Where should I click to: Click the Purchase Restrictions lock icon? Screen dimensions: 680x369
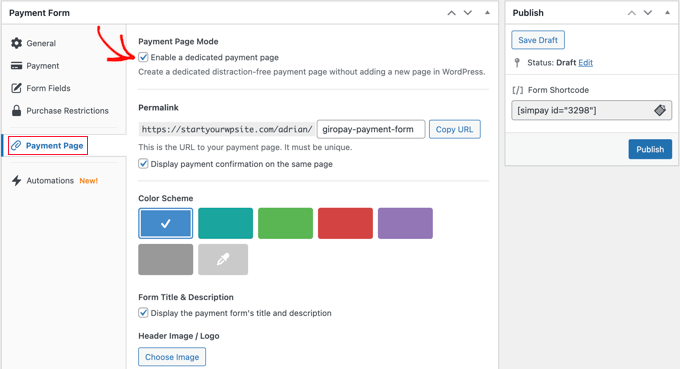coord(16,110)
